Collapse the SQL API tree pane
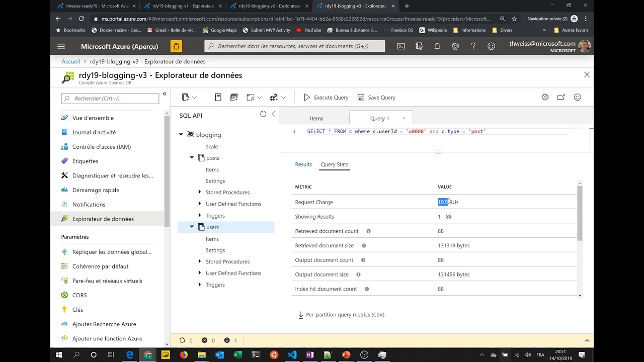The width and height of the screenshot is (644, 362). click(x=274, y=114)
